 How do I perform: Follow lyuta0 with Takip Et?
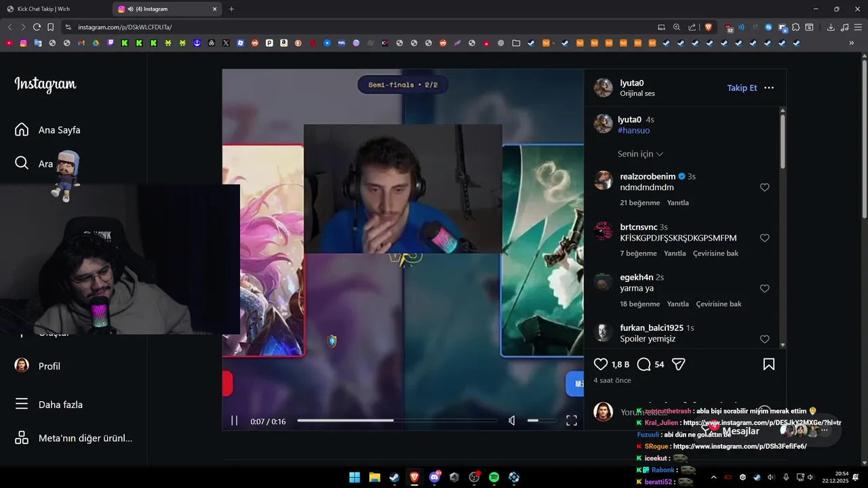tap(742, 88)
